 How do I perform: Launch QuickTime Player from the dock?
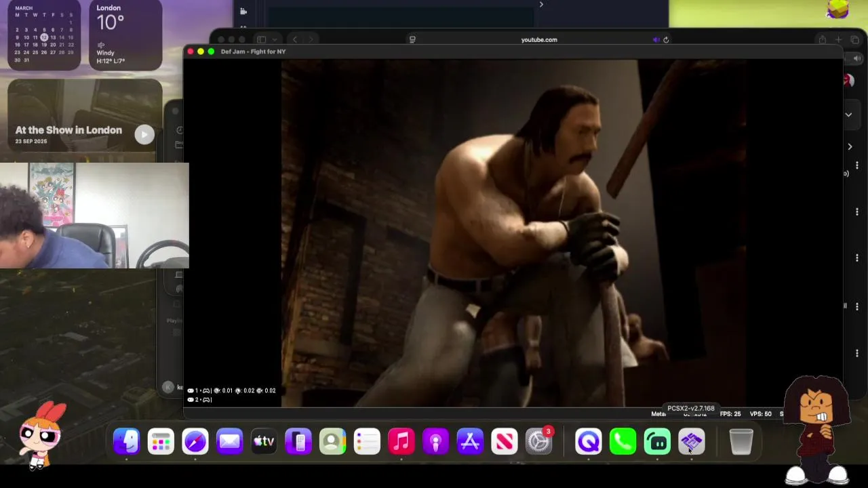tap(588, 442)
